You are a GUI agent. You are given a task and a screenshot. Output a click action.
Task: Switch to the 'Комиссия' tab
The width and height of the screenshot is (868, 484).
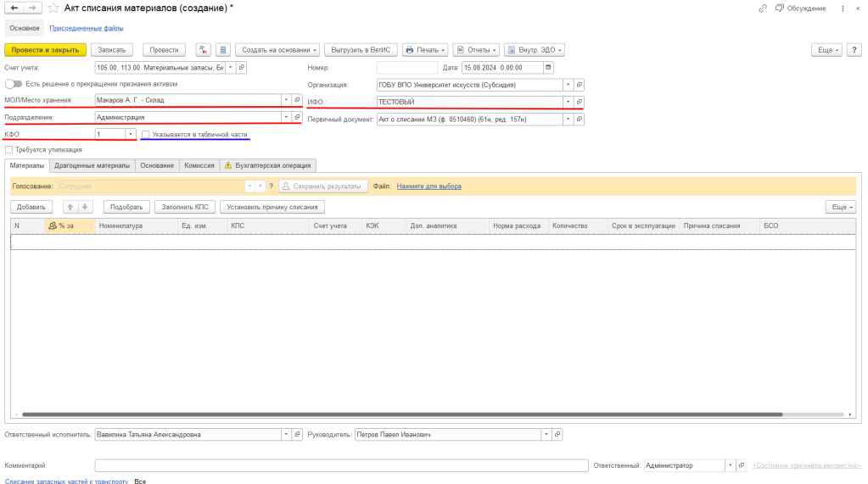(x=199, y=165)
